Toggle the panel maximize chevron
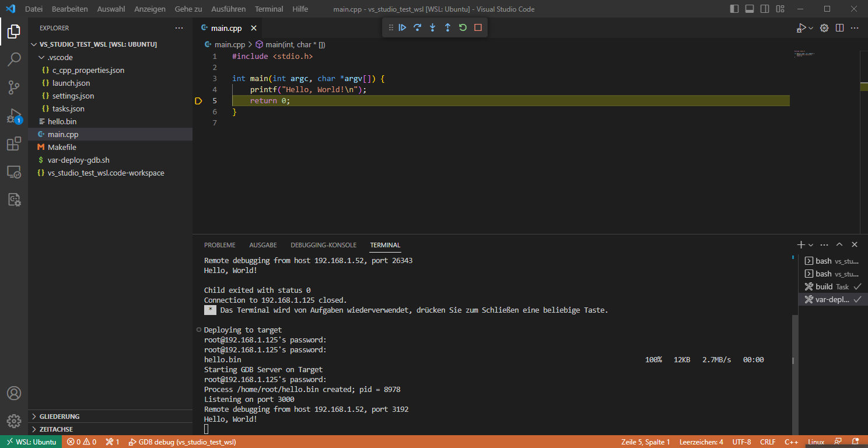Screen dimensions: 868x448 point(839,244)
